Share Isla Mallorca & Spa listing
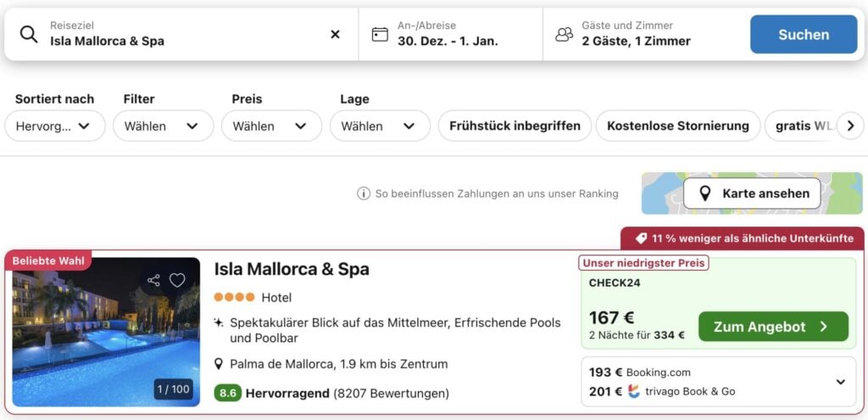868x420 pixels. pyautogui.click(x=153, y=280)
